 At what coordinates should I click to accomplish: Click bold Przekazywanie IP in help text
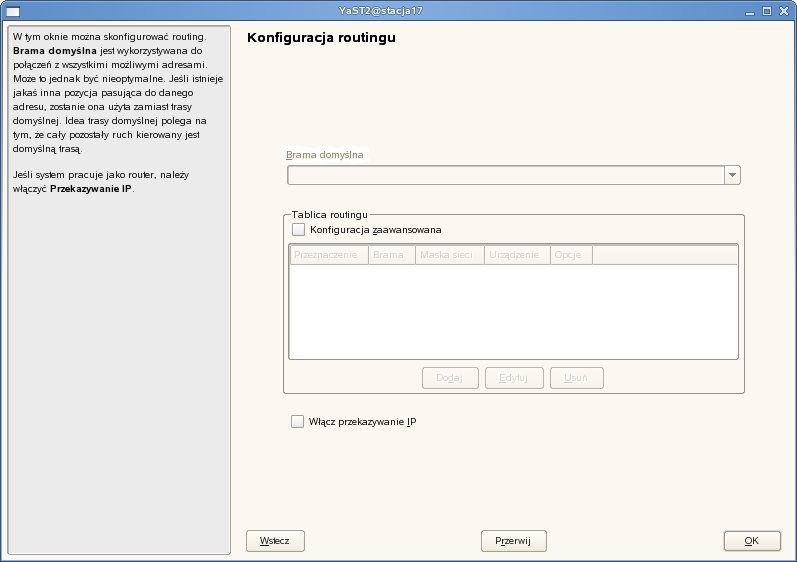tap(90, 189)
